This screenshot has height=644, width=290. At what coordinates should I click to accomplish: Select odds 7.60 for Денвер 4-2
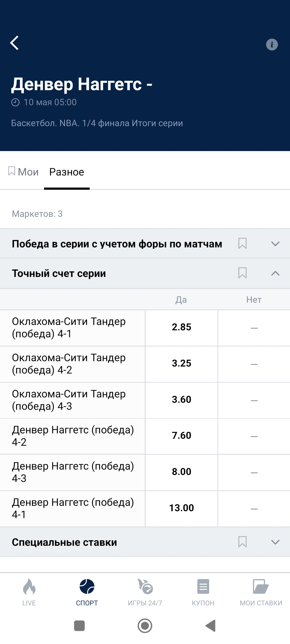coord(182,436)
